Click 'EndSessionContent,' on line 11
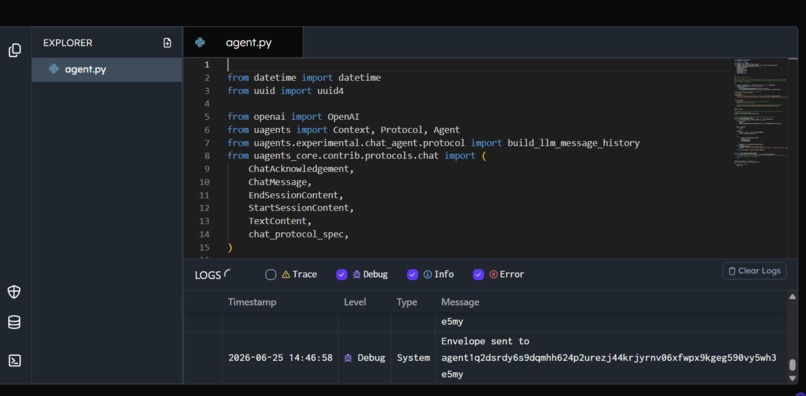The width and height of the screenshot is (806, 396). click(x=296, y=195)
